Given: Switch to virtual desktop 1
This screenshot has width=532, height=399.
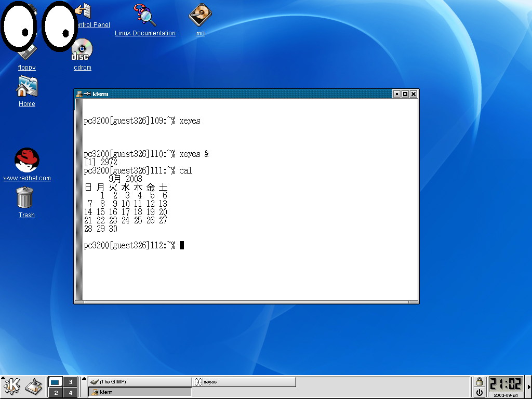Looking at the screenshot, I should 56,382.
